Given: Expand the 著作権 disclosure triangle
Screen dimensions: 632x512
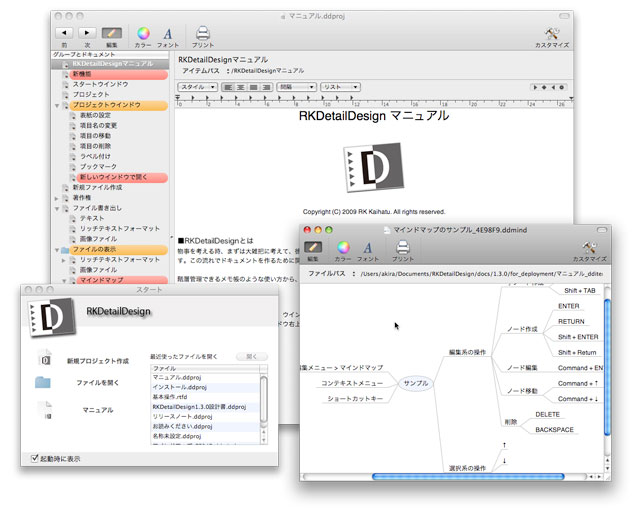Looking at the screenshot, I should [57, 198].
